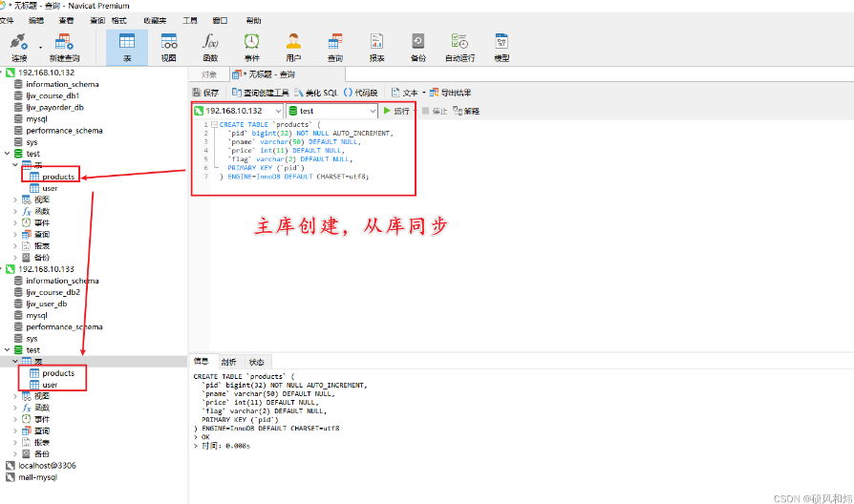Open the Function (函数) toolbar icon
The height and width of the screenshot is (504, 854).
pos(210,48)
